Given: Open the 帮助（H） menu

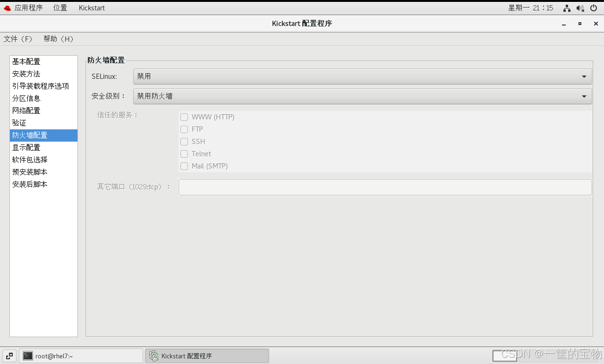Looking at the screenshot, I should [x=59, y=39].
